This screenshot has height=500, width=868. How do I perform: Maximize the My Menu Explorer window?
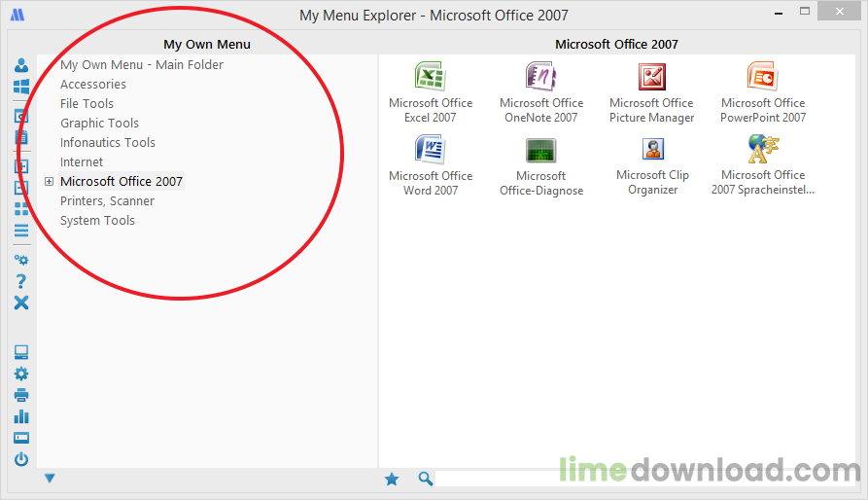coord(805,11)
